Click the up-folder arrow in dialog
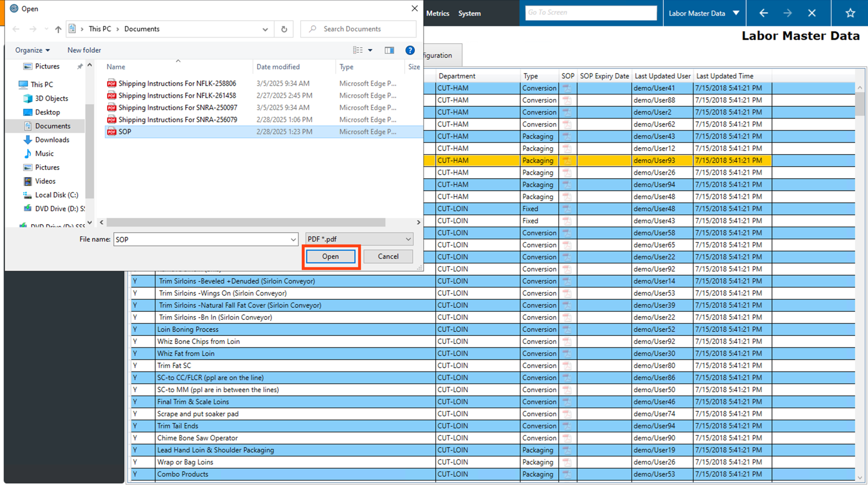 click(58, 29)
